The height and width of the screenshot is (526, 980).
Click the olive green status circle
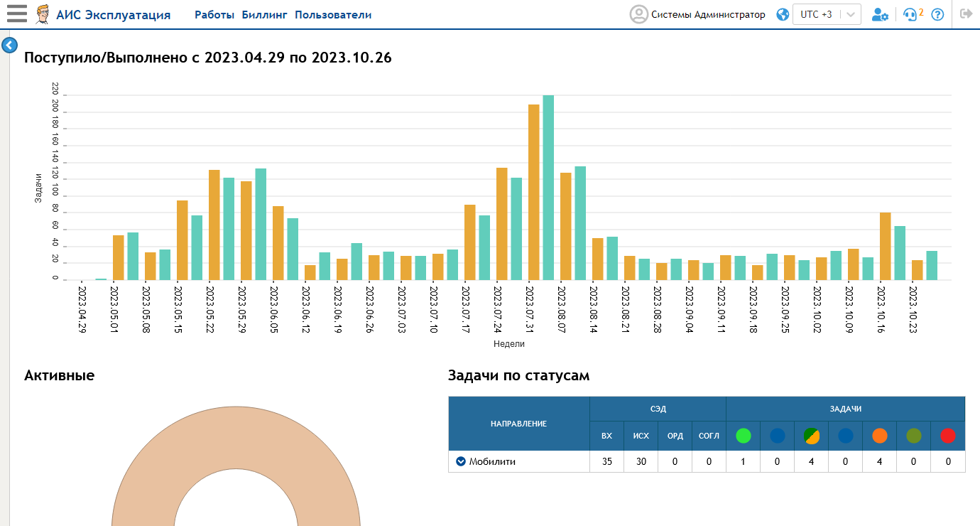(914, 436)
